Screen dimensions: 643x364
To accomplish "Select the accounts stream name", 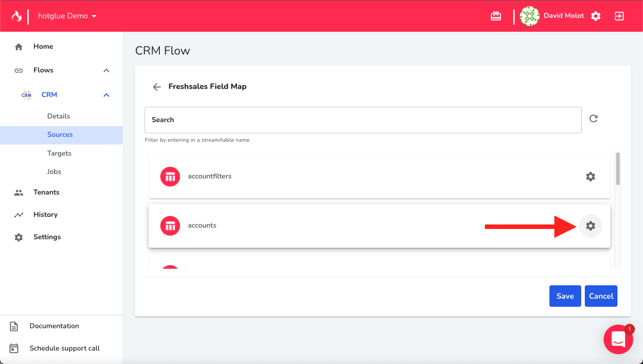I will pos(202,225).
